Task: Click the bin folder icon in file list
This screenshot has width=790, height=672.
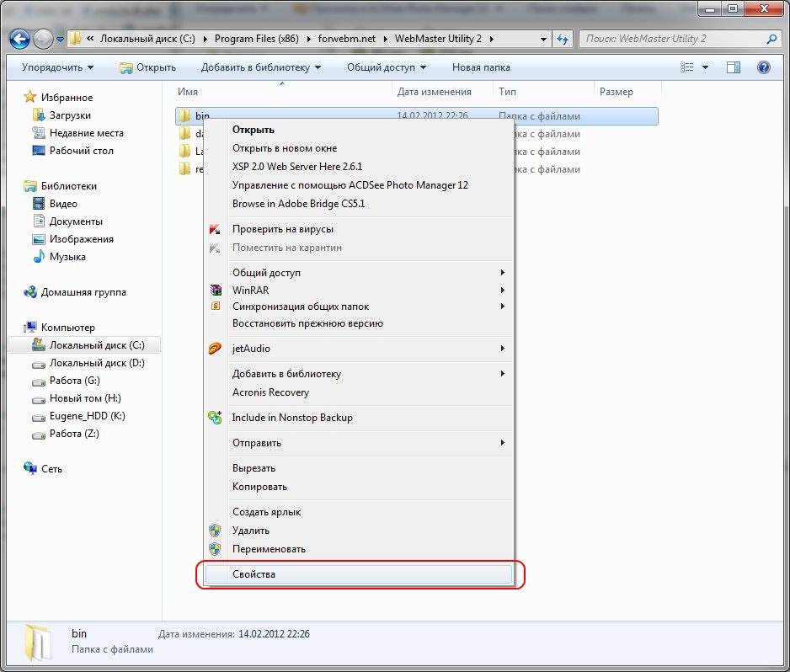Action: [184, 116]
